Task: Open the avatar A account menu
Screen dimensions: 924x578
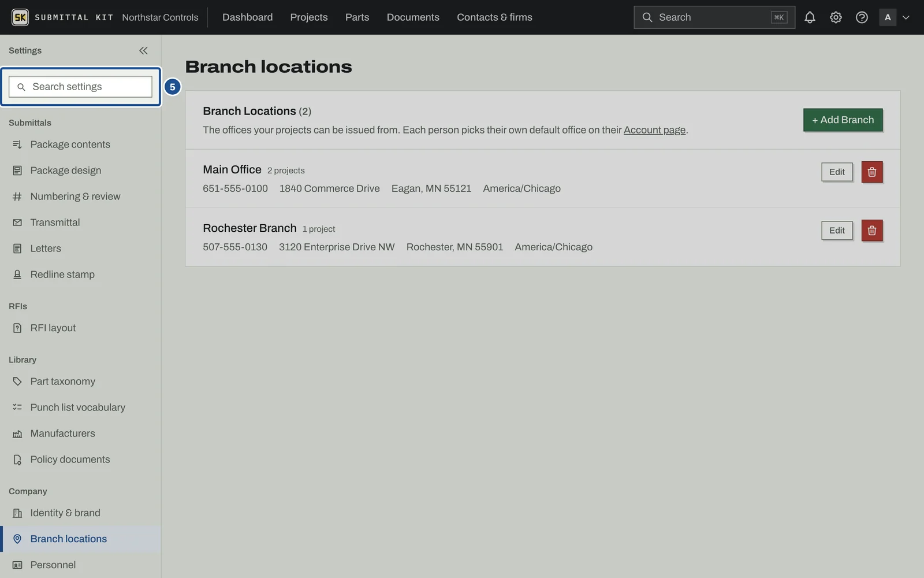Action: [888, 17]
